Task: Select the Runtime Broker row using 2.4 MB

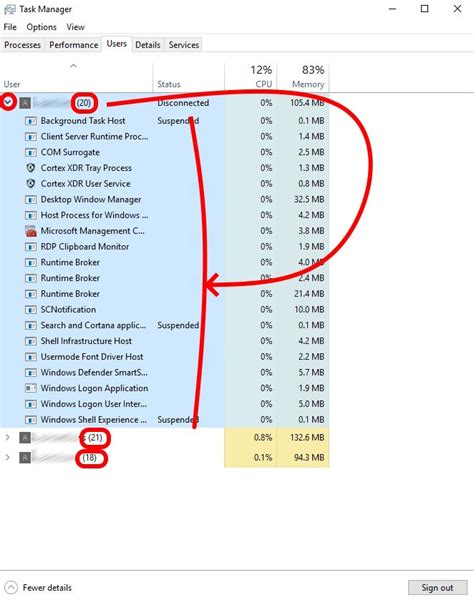Action: (x=164, y=278)
